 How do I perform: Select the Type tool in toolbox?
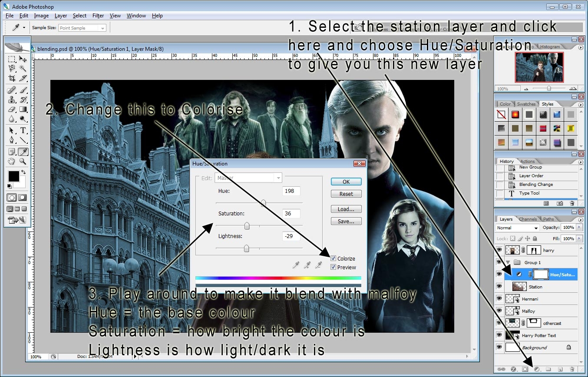23,131
